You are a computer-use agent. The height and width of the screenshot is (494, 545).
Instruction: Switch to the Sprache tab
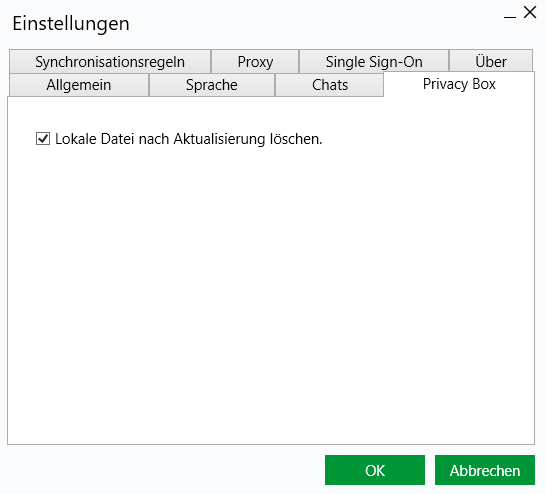[x=212, y=84]
